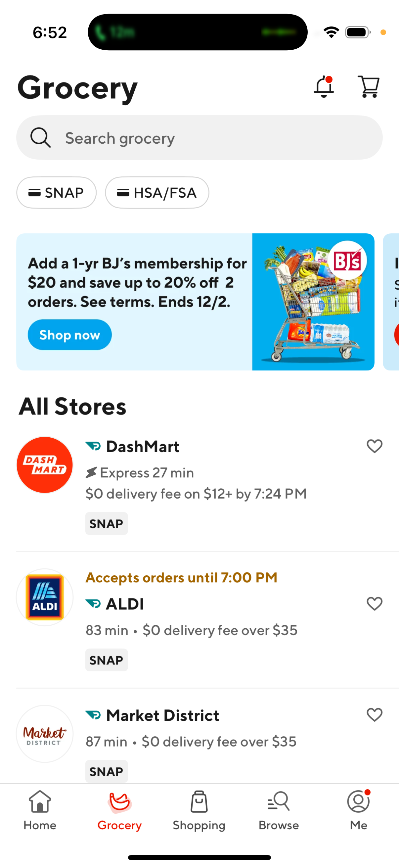The width and height of the screenshot is (399, 868).
Task: Enable the SNAP filter
Action: coord(56,192)
